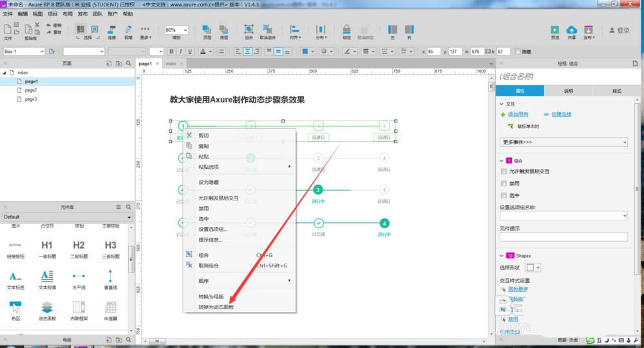
Task: Select the H1 一级标题 widget
Action: 47,249
